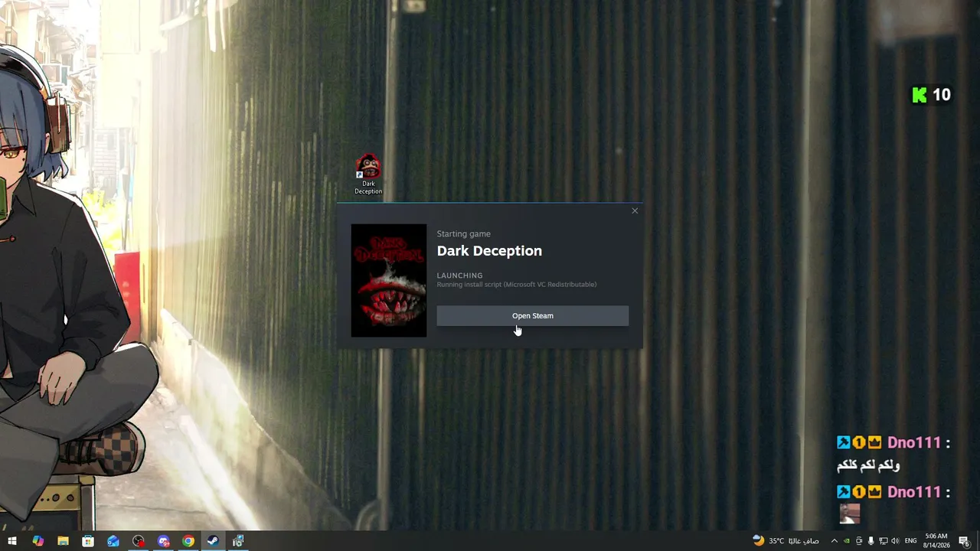Viewport: 980px width, 551px height.
Task: Open the NVIDIA tray icon
Action: pyautogui.click(x=847, y=541)
